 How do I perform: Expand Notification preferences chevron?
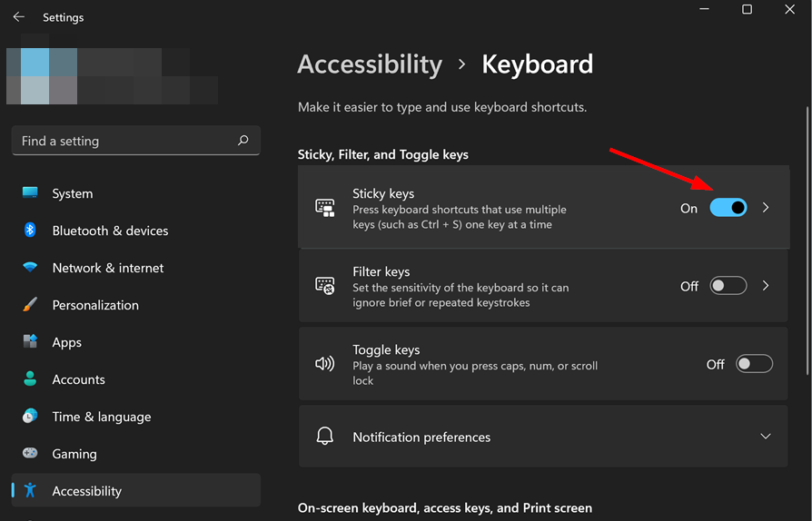tap(766, 437)
